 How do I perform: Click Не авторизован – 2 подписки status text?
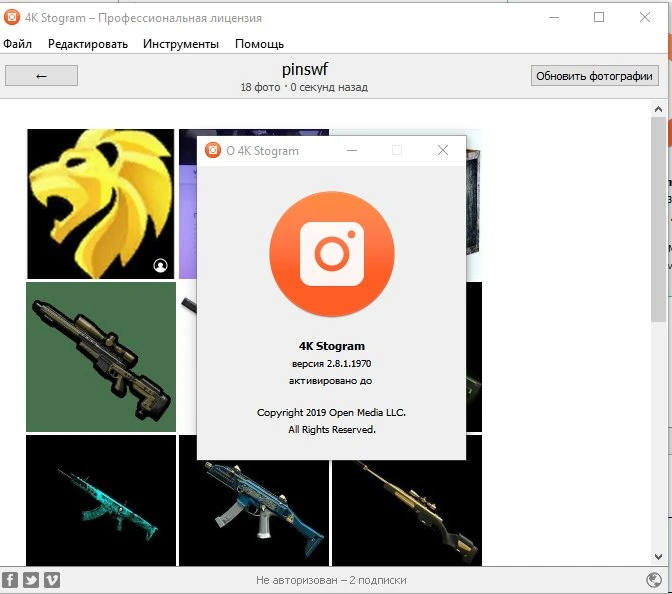[x=331, y=580]
